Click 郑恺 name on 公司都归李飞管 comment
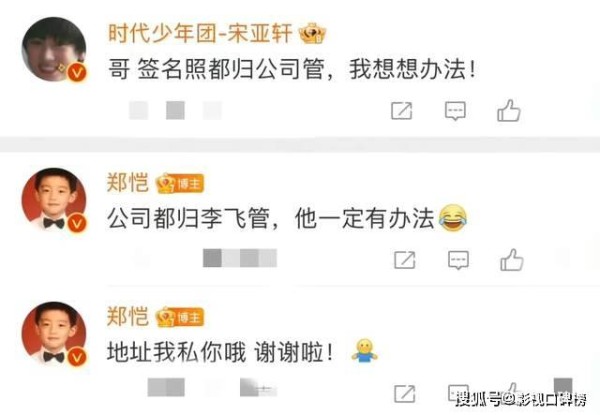Screen dimensions: 600x415 click(127, 182)
